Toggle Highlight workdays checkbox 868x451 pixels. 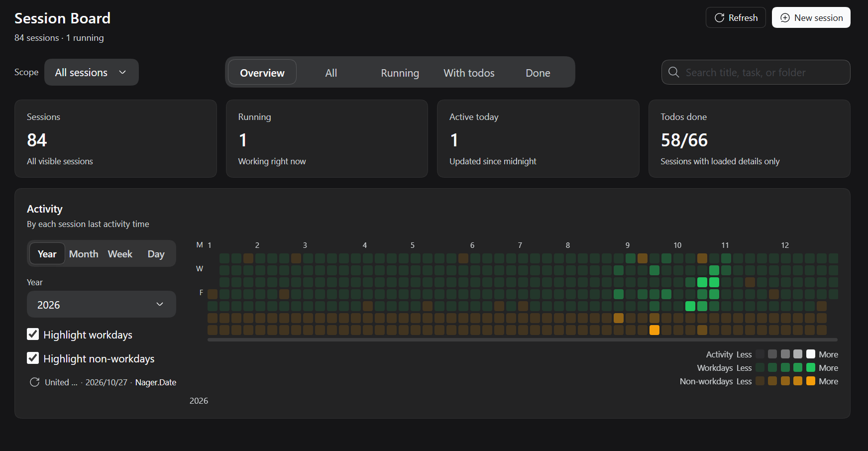pyautogui.click(x=33, y=334)
